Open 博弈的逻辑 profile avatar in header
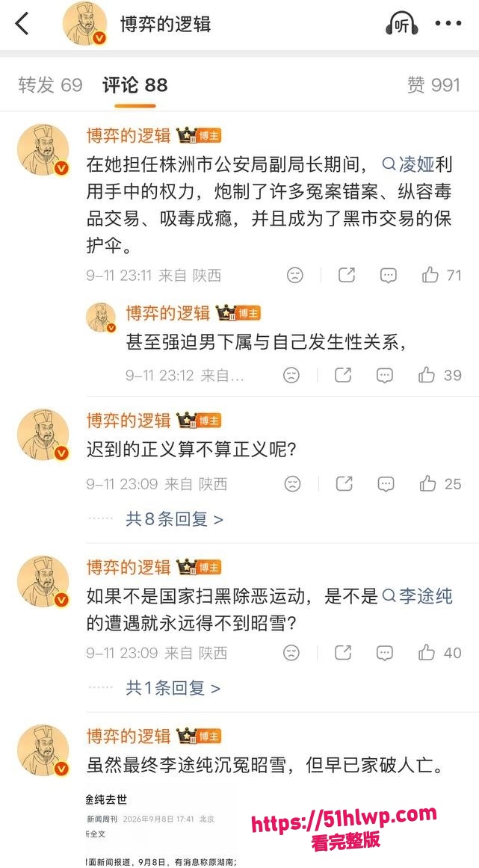The image size is (479, 868). [x=84, y=25]
